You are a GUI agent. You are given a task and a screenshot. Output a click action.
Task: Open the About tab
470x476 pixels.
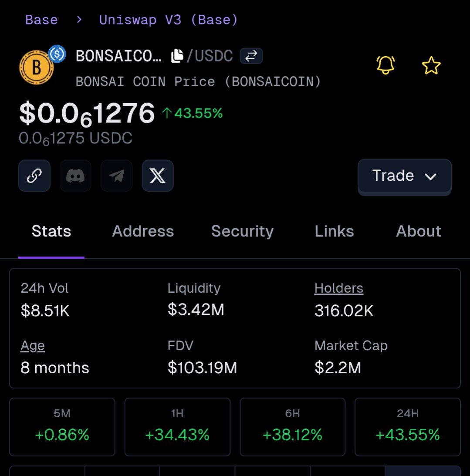pyautogui.click(x=419, y=231)
